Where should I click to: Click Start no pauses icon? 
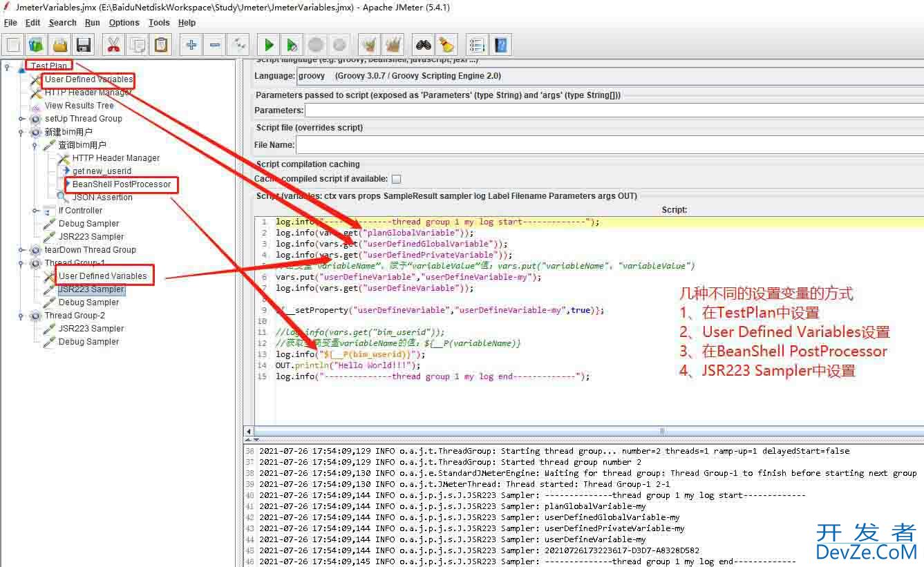292,46
